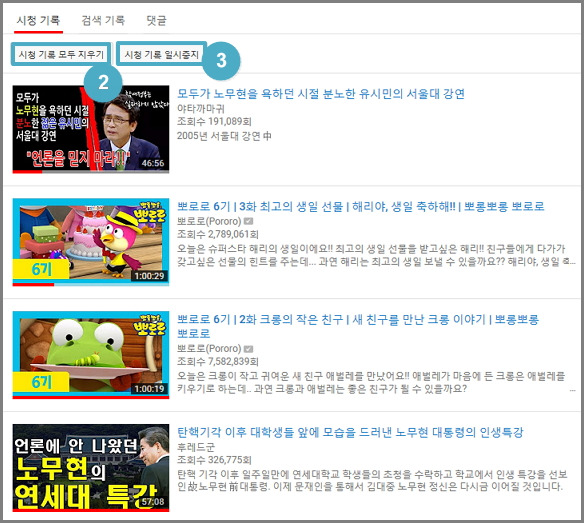Click watch progress bar under 유시민 thumbnail
584x523 pixels.
pyautogui.click(x=91, y=172)
